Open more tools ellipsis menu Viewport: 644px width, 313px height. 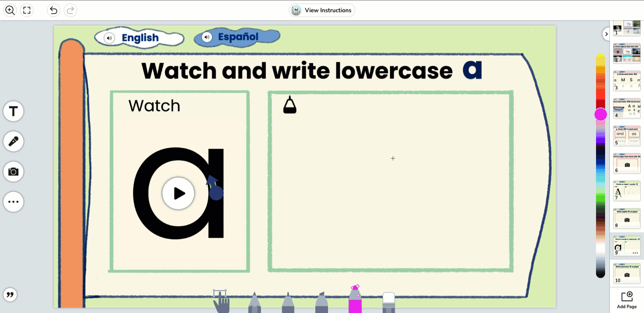tap(13, 202)
